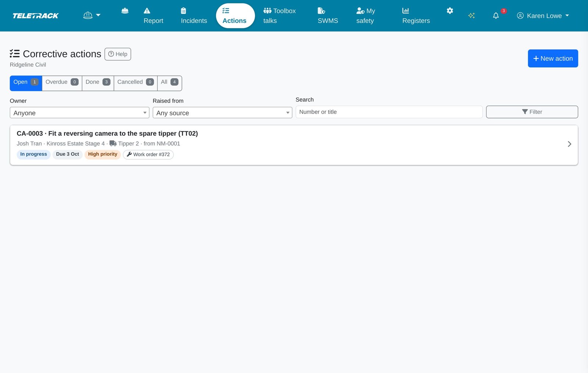Expand the Raised from dropdown
This screenshot has height=373, width=588.
222,113
